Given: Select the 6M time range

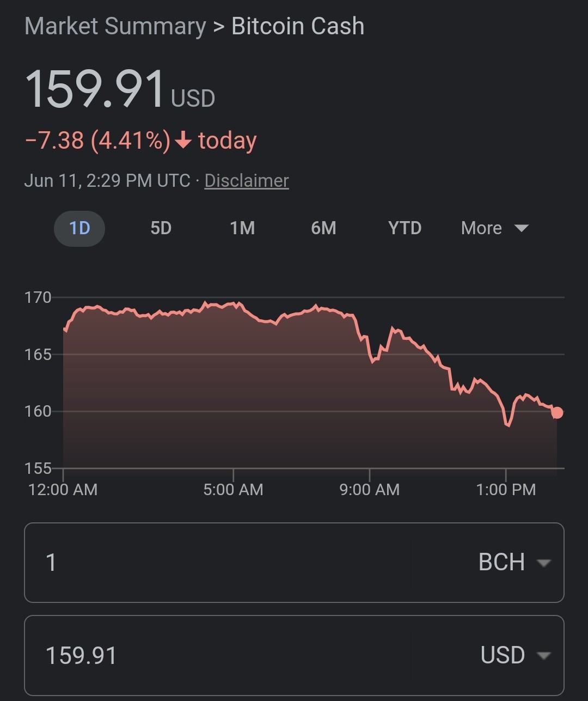Looking at the screenshot, I should (323, 228).
